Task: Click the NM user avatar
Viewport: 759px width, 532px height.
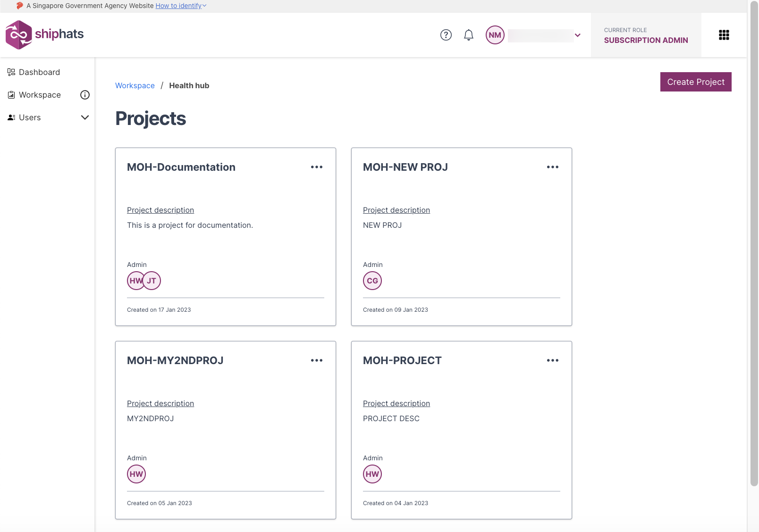Action: 495,35
